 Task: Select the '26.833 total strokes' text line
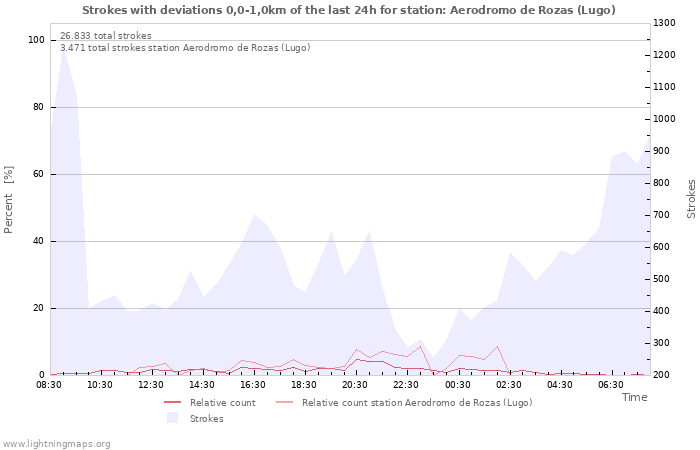tap(106, 36)
